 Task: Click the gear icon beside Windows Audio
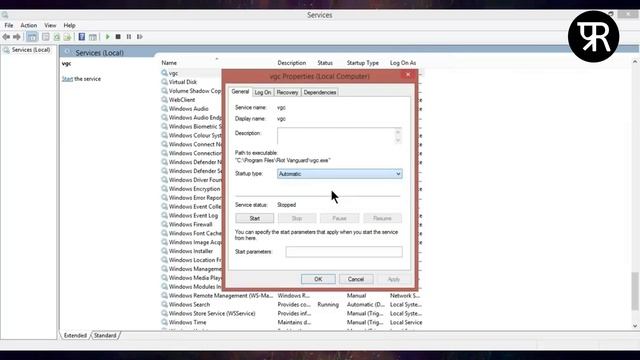coord(164,109)
